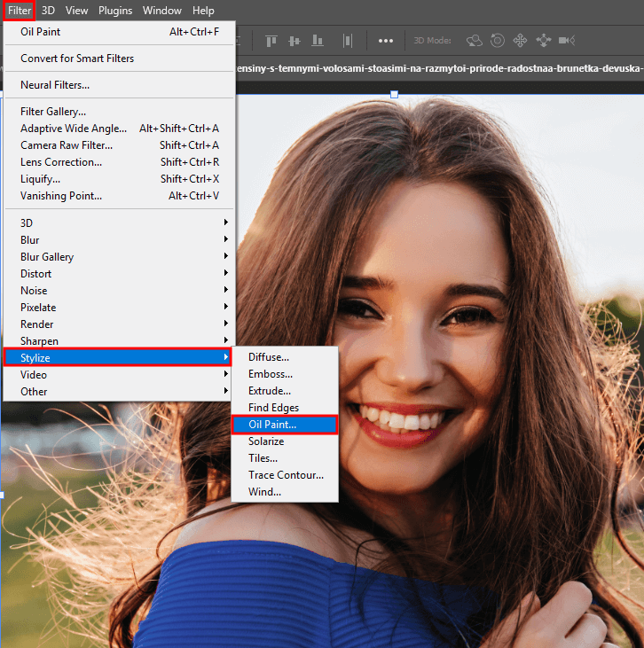
Task: Click Align vertical centers icon
Action: [x=295, y=41]
